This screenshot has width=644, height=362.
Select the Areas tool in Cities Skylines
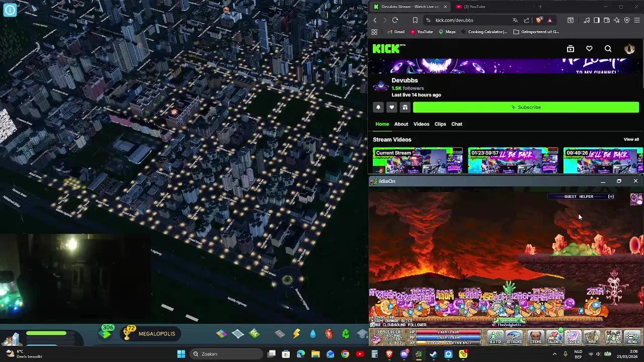238,334
